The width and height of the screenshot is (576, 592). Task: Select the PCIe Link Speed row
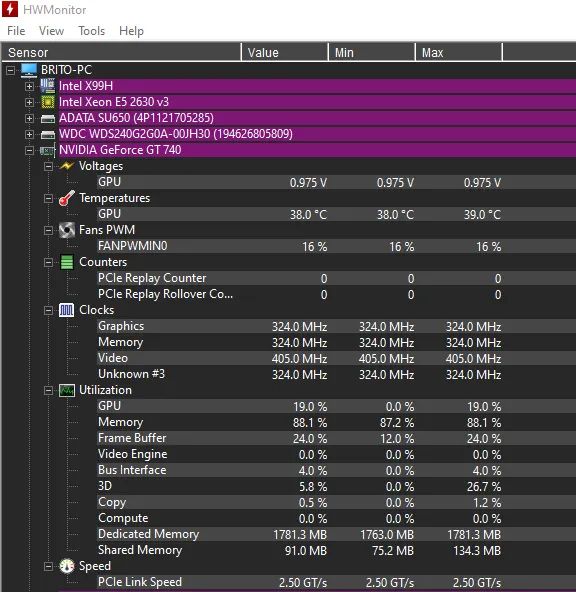337,582
